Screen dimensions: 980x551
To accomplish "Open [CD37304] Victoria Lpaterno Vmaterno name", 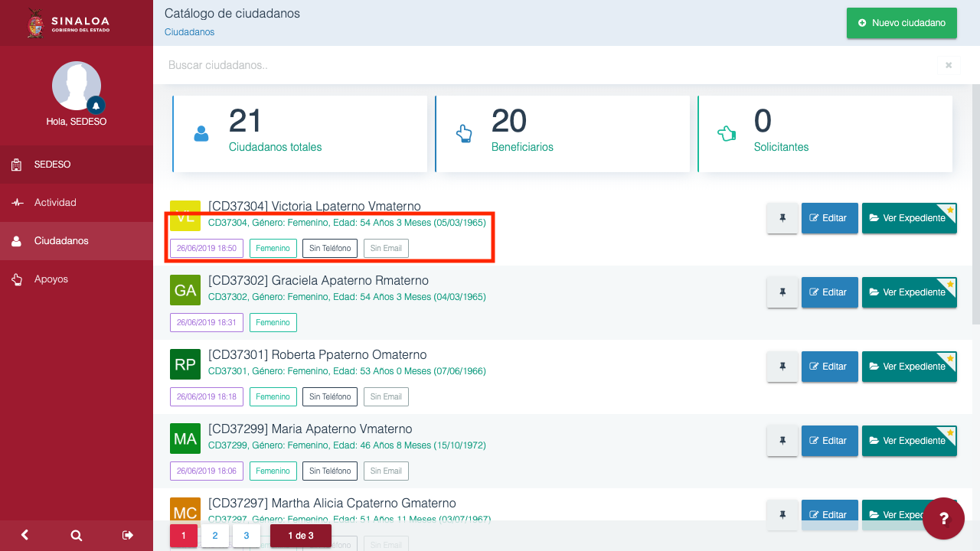I will coord(315,207).
